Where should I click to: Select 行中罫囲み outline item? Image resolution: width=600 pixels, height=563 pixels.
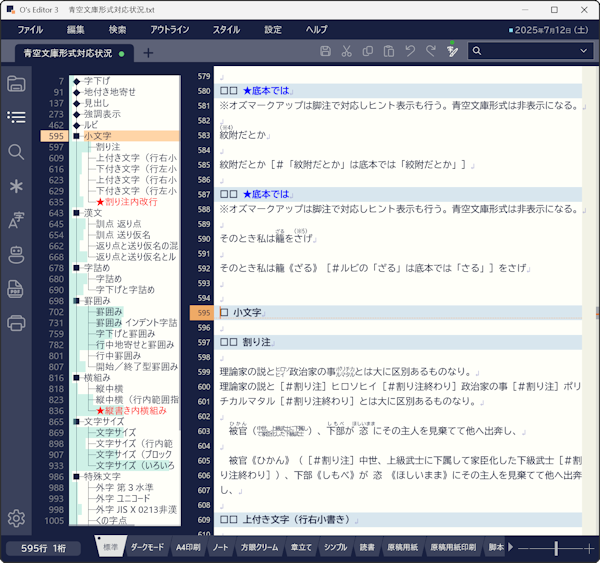[118, 356]
